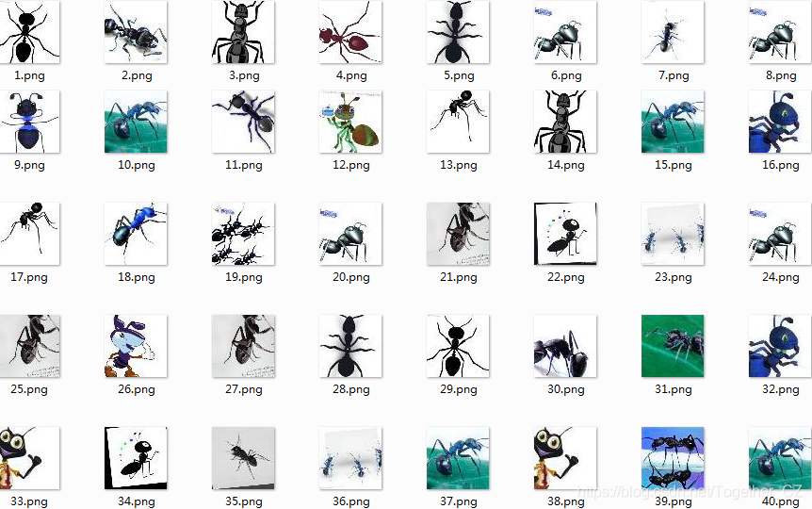The image size is (812, 509).
Task: Select the 2.png ant image
Action: (136, 32)
